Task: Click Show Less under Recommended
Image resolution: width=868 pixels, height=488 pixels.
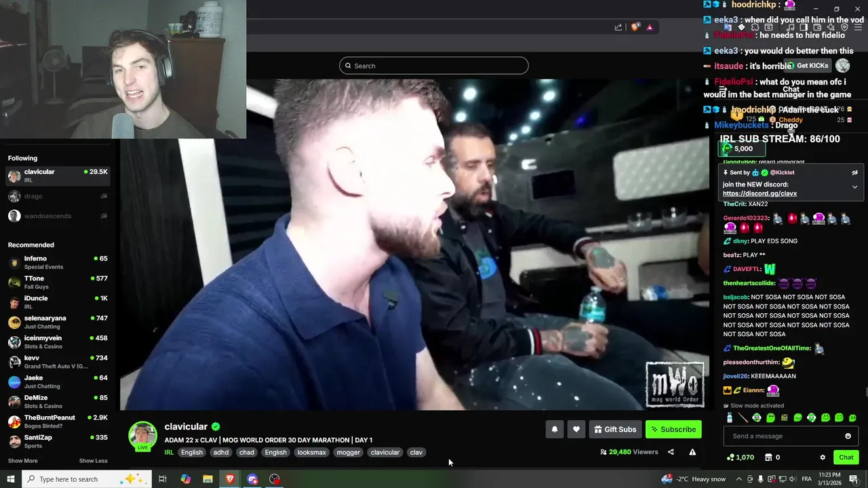Action: [93, 461]
